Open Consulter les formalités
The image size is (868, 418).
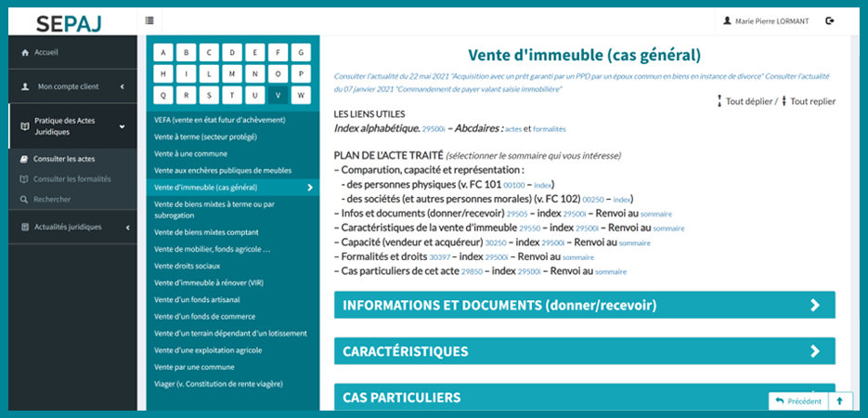[66, 179]
